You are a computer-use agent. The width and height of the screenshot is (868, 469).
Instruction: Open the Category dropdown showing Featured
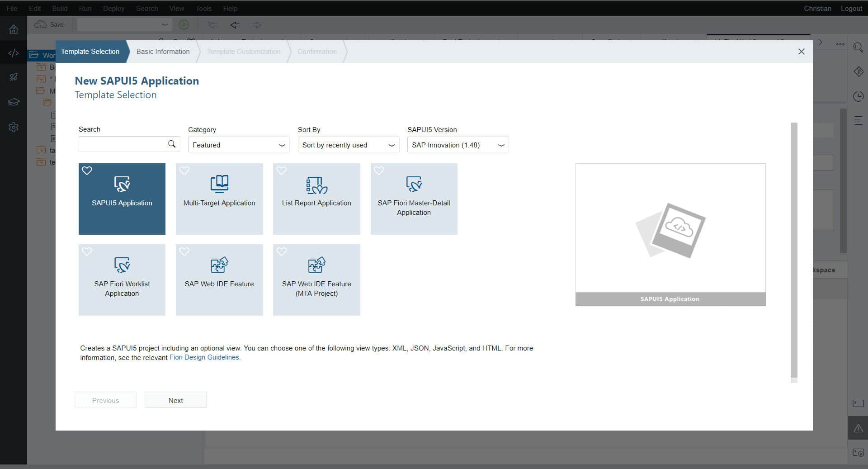(239, 145)
